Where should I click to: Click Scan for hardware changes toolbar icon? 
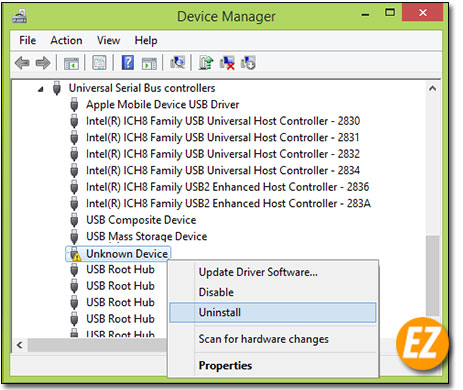(177, 62)
